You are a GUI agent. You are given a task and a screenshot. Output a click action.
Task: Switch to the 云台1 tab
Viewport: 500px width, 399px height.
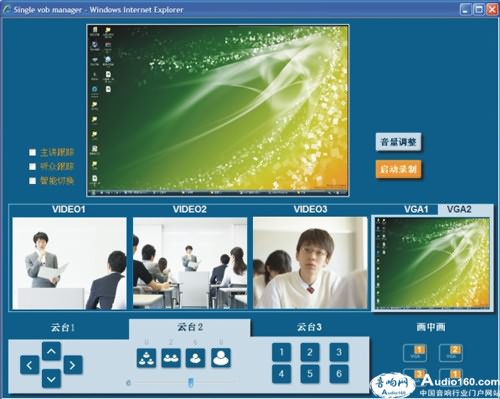63,327
